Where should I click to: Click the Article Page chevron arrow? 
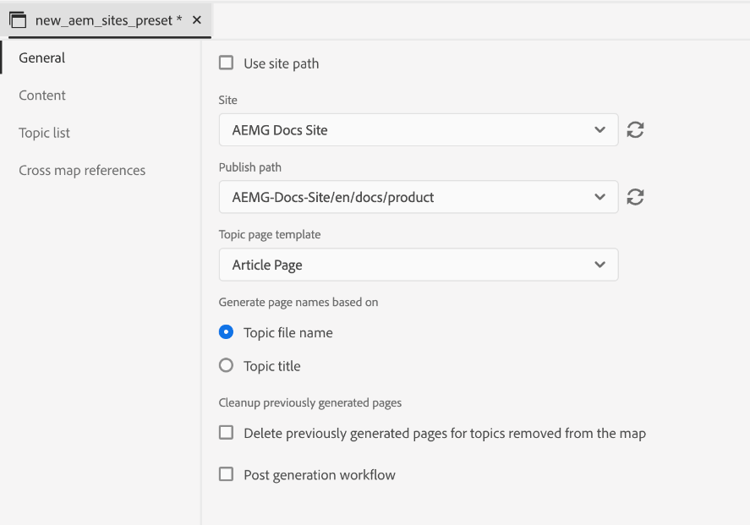click(600, 265)
